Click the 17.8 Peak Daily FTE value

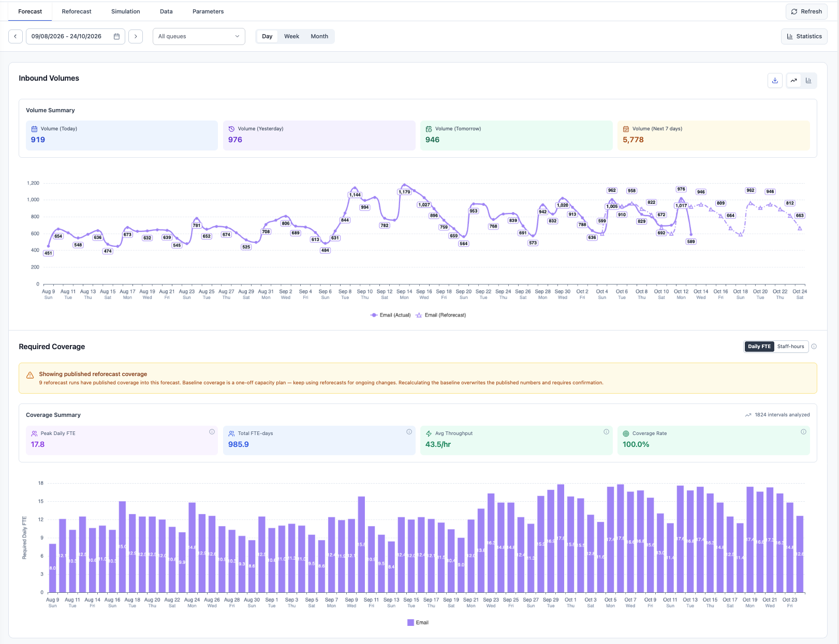38,444
